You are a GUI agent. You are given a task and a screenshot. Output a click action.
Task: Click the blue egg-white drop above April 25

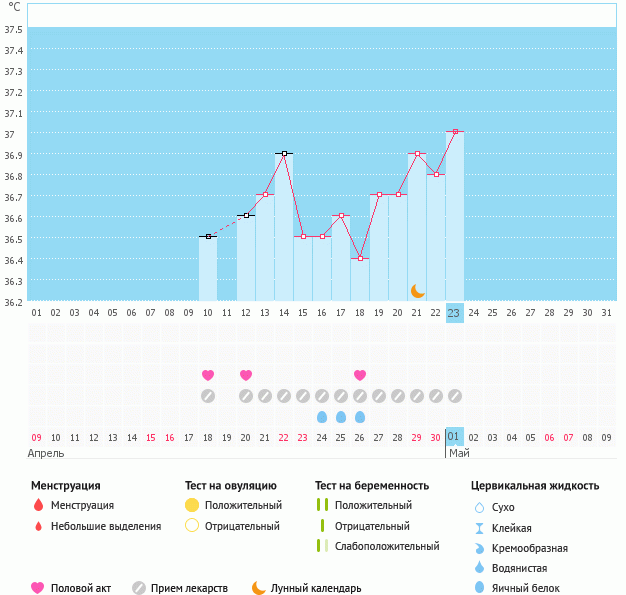coord(341,416)
